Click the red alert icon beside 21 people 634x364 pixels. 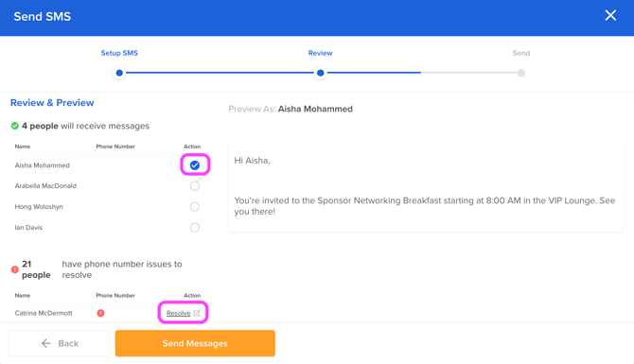click(15, 269)
